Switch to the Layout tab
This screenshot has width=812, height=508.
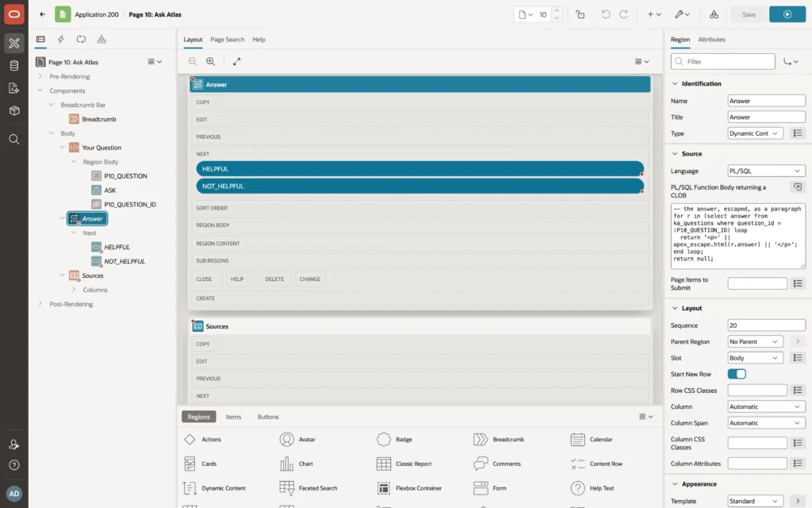coord(193,40)
